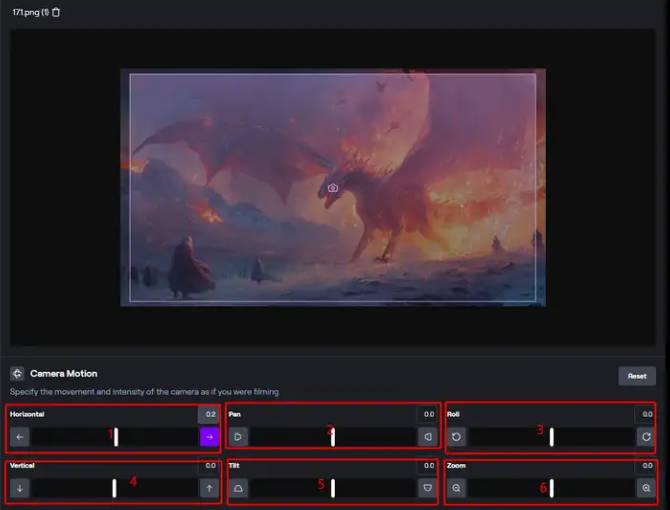Rotate camera counterclockwise with Roll button
Viewport: 670px width, 510px height.
[x=456, y=437]
